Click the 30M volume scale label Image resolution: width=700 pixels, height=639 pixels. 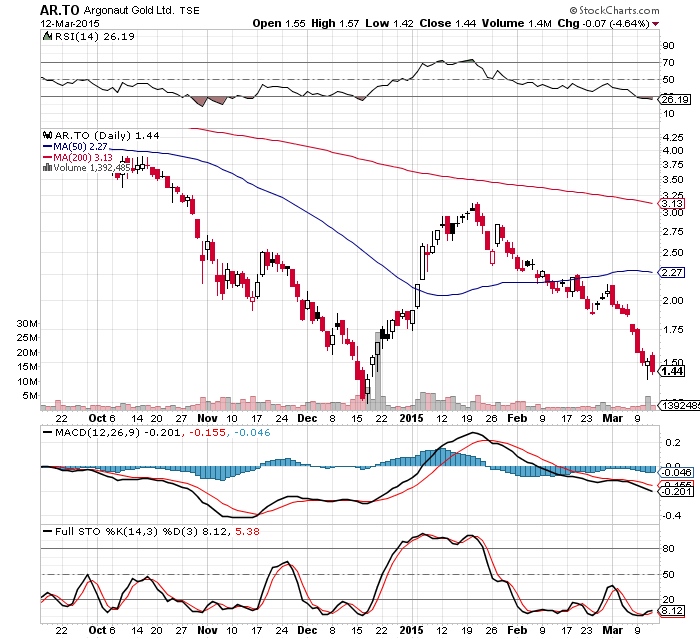coord(27,324)
